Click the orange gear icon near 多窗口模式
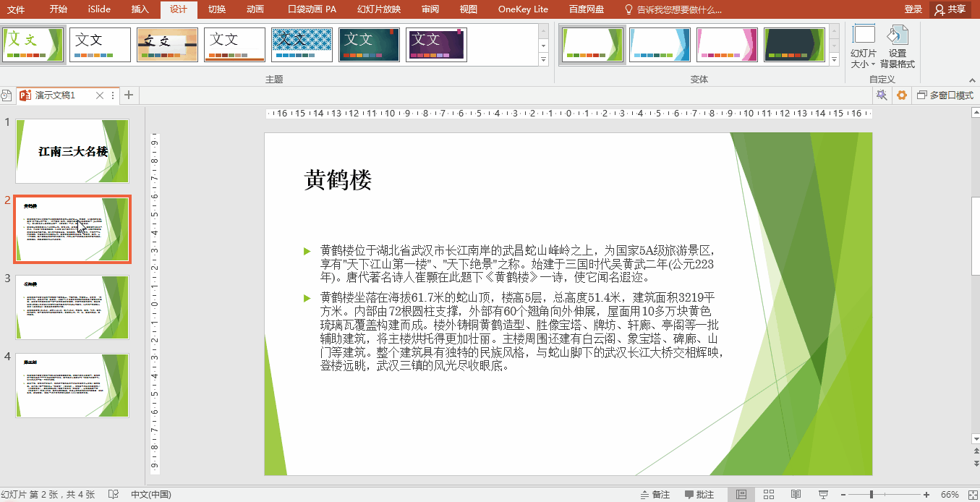The height and width of the screenshot is (502, 980). [x=901, y=95]
